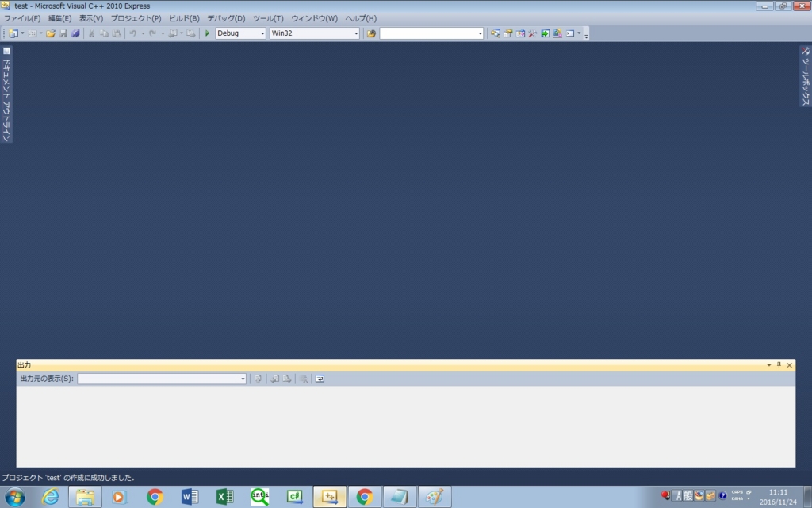Expand toolbar options overflow arrow
The width and height of the screenshot is (812, 508).
(x=586, y=34)
